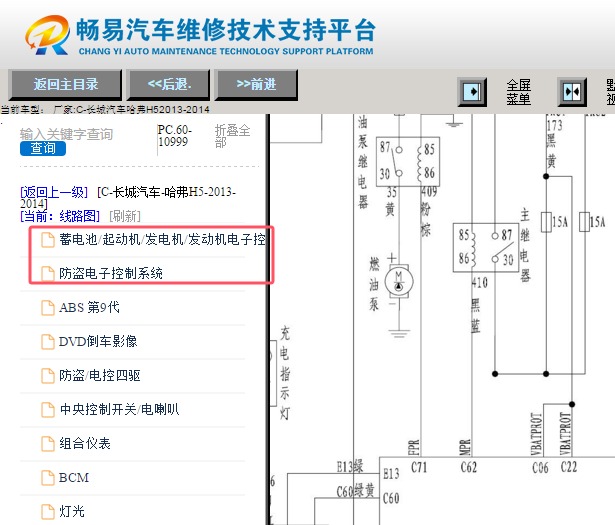Click the PC.60-10999 code text
The image size is (615, 525).
[x=175, y=136]
